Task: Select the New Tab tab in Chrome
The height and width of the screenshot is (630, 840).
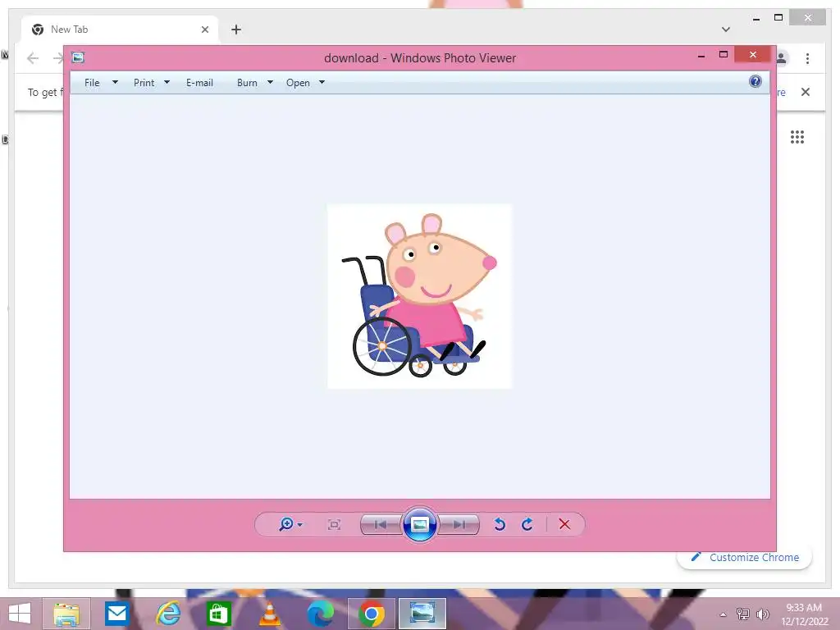Action: (120, 30)
